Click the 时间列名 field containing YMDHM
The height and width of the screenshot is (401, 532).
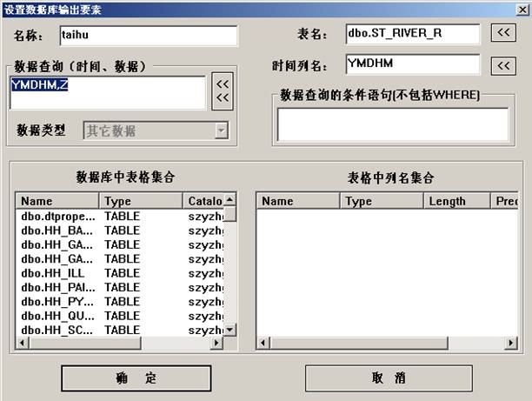[x=411, y=65]
